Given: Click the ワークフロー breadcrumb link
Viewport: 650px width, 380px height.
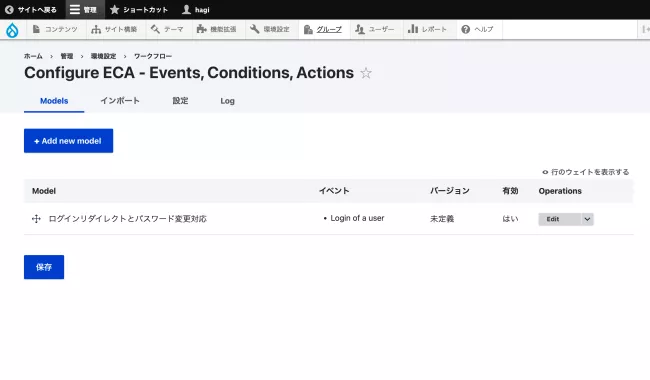Looking at the screenshot, I should click(153, 56).
